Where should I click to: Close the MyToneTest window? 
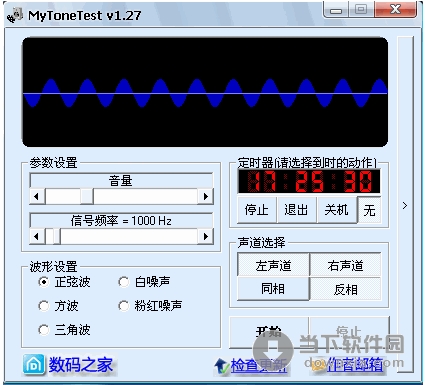click(x=396, y=9)
